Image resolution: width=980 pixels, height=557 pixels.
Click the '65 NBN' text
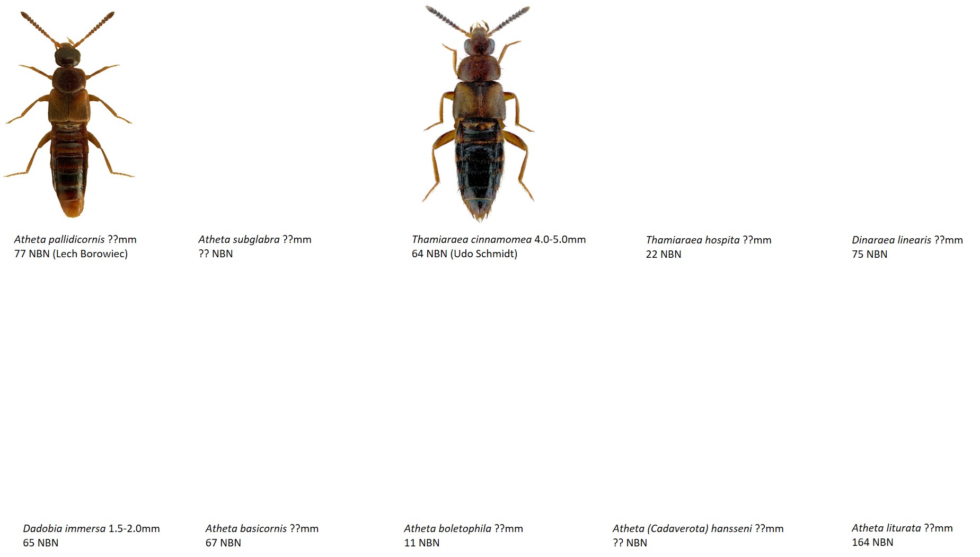pyautogui.click(x=41, y=543)
